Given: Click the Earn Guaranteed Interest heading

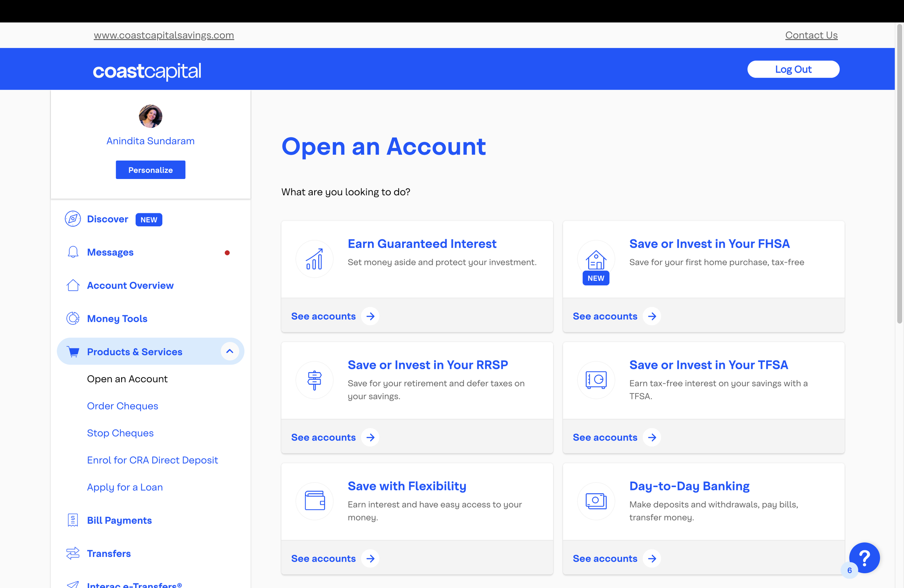Looking at the screenshot, I should (422, 244).
